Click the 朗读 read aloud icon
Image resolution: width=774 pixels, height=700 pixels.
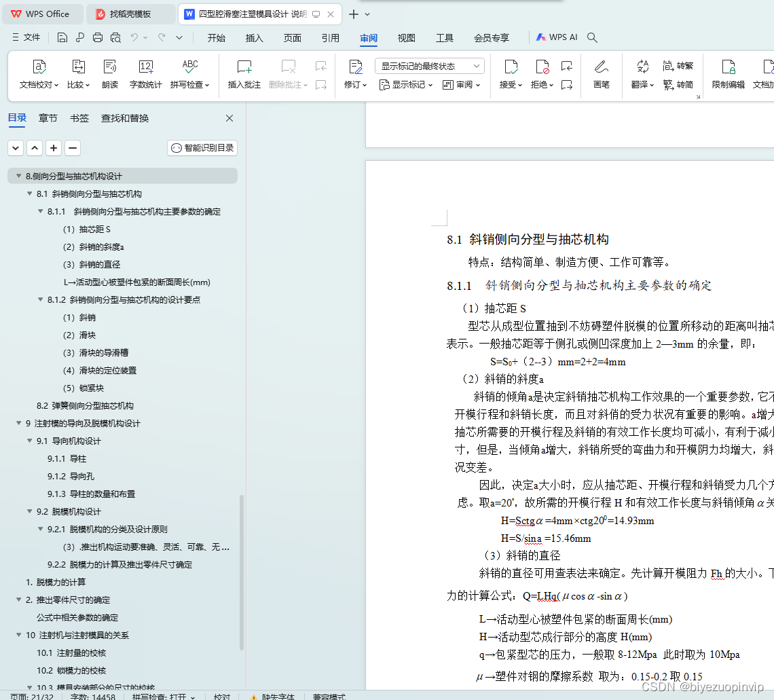tap(109, 74)
